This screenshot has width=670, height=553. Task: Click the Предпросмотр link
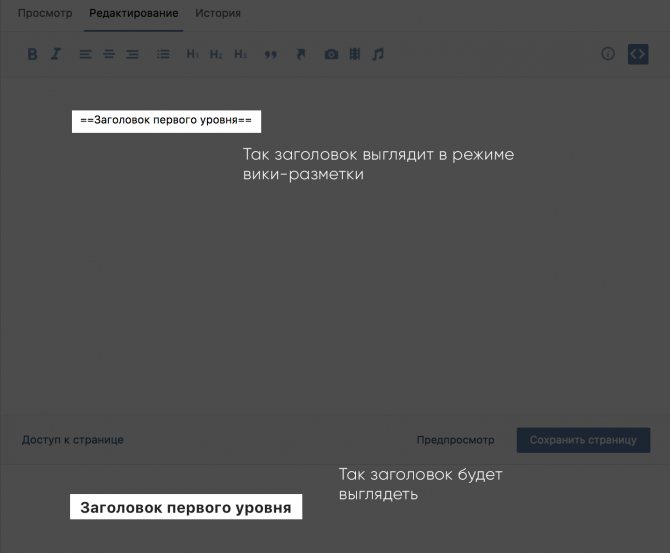pyautogui.click(x=455, y=440)
